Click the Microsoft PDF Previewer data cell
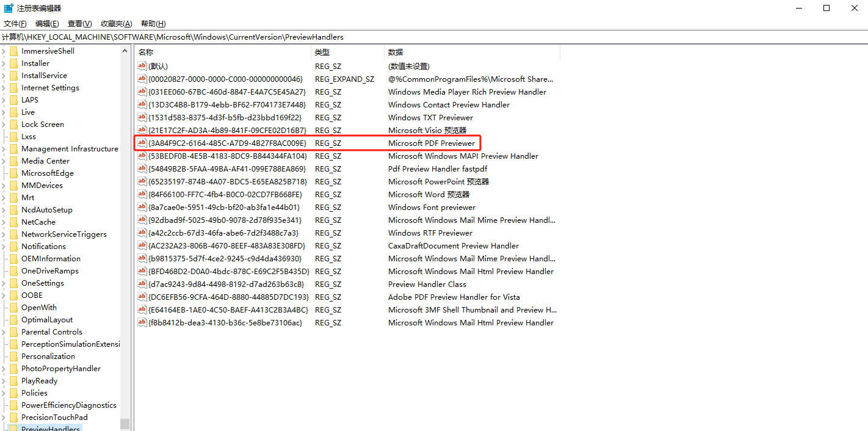 coord(432,143)
